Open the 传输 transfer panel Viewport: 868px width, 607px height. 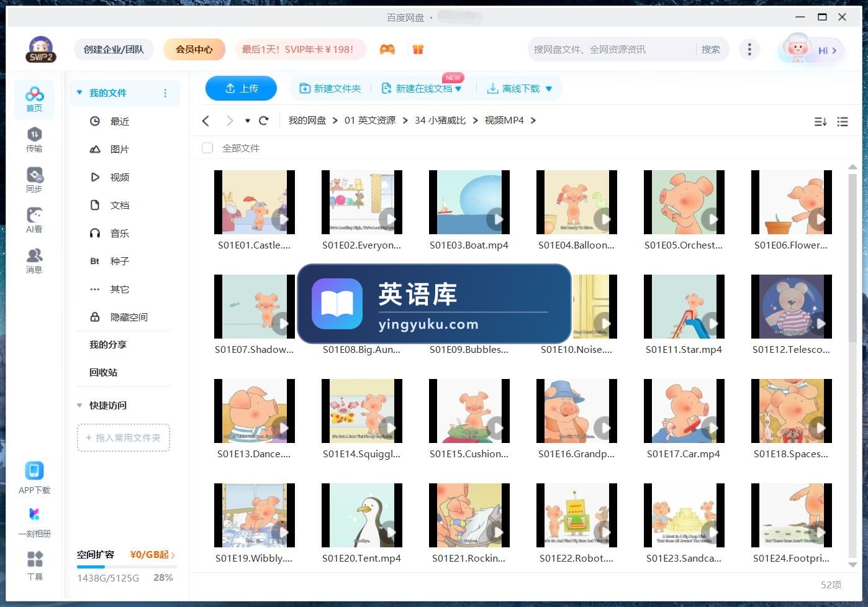coord(34,139)
